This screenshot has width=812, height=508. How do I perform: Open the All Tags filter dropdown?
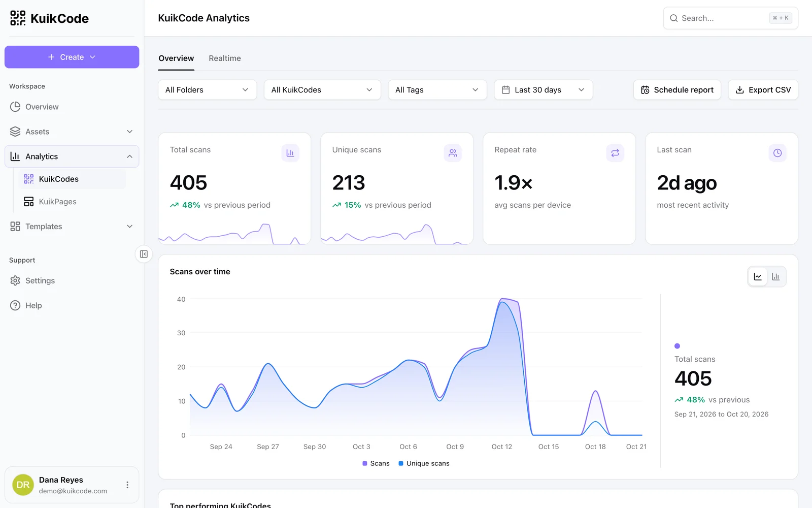click(437, 90)
